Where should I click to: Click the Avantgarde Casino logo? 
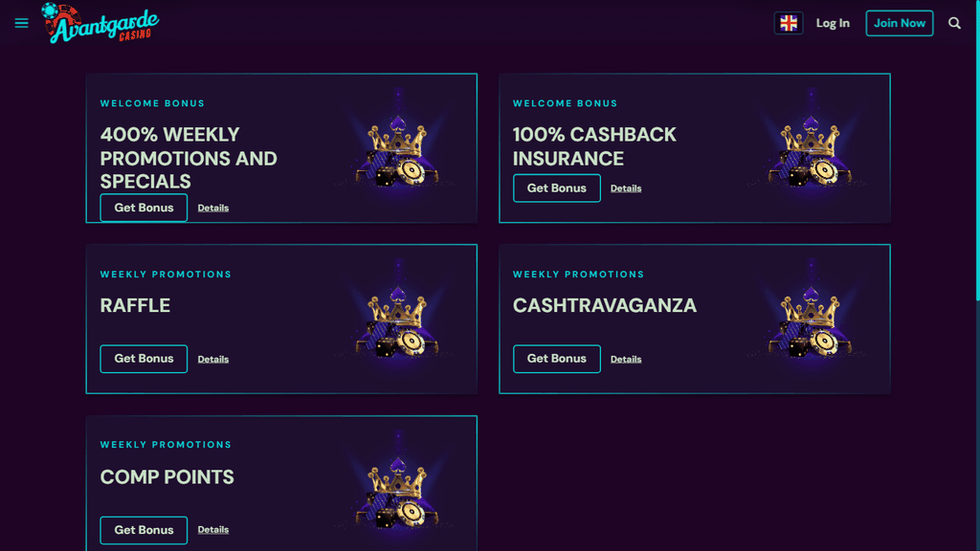coord(101,23)
